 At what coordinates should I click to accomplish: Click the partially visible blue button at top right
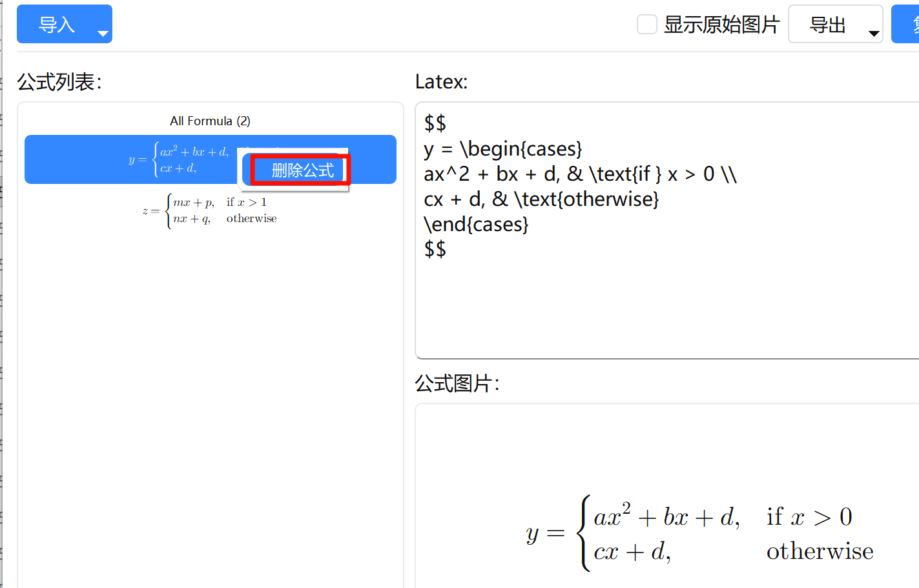coord(907,25)
